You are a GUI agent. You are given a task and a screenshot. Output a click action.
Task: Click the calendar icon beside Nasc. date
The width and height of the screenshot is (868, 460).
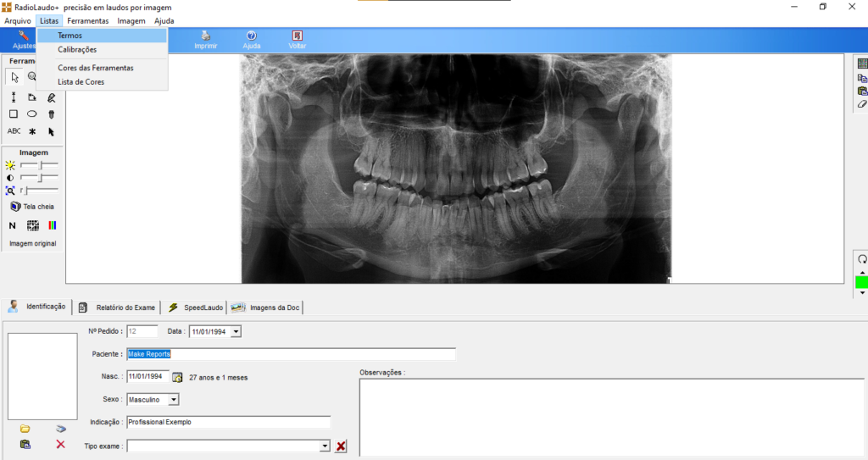(177, 378)
